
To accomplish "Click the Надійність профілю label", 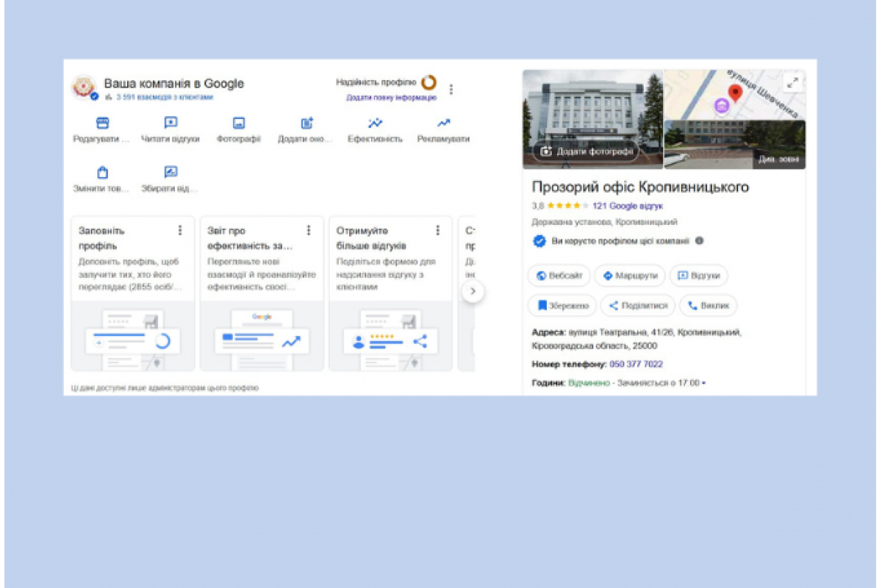I will point(376,82).
